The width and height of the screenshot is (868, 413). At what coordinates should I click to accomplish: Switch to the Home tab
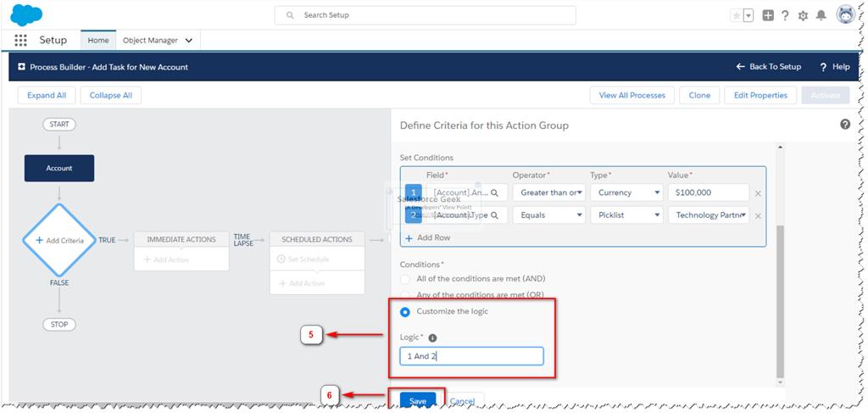pyautogui.click(x=98, y=41)
